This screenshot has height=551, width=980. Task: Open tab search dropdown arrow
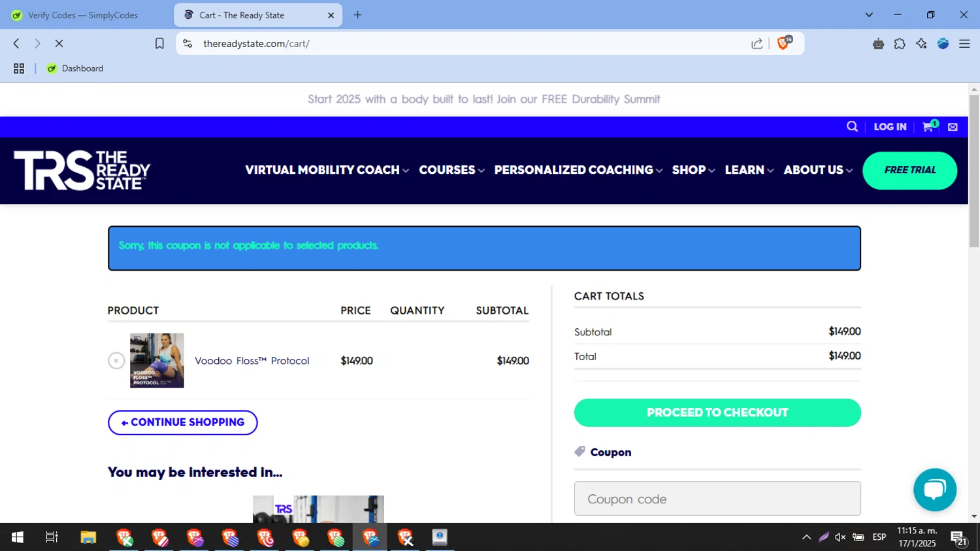[x=869, y=15]
